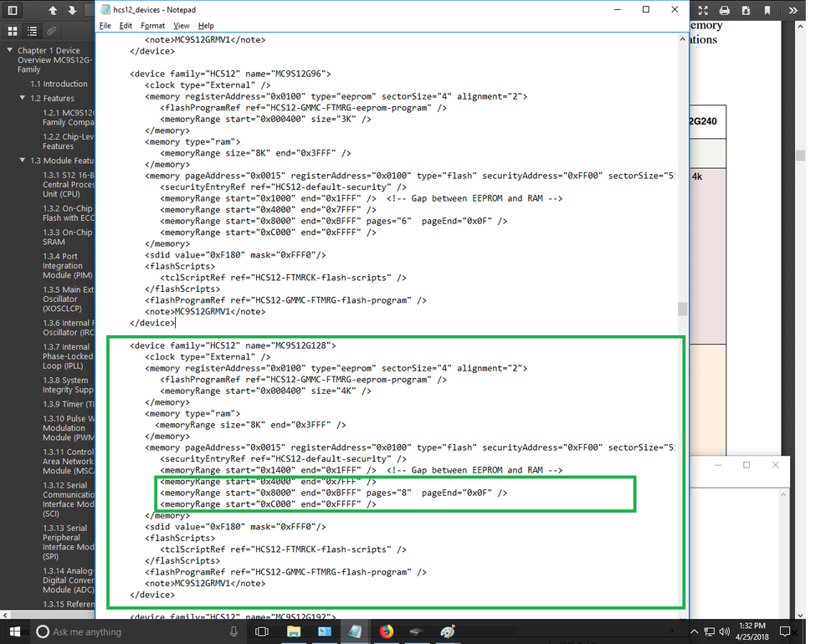Open 1.3.12 Serial Communication Interface outline entry
The height and width of the screenshot is (644, 836).
[69, 499]
